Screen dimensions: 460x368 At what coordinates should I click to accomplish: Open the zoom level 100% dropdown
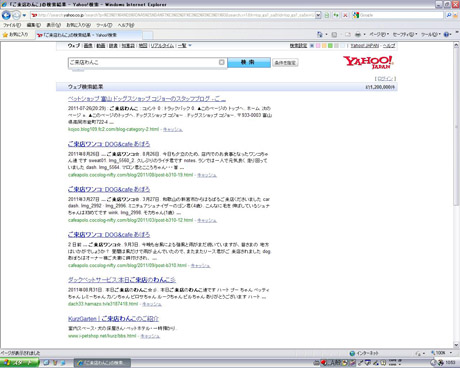(442, 353)
